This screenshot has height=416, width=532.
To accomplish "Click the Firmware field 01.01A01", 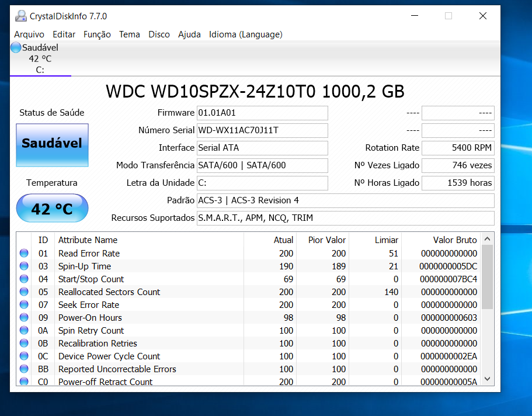I will click(262, 113).
